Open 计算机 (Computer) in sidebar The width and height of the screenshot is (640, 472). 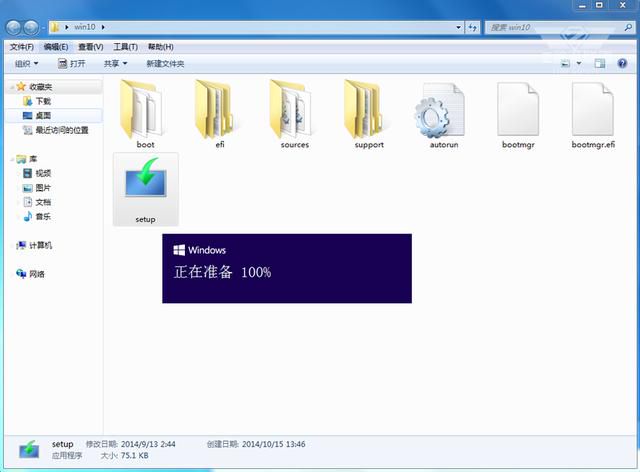(34, 245)
